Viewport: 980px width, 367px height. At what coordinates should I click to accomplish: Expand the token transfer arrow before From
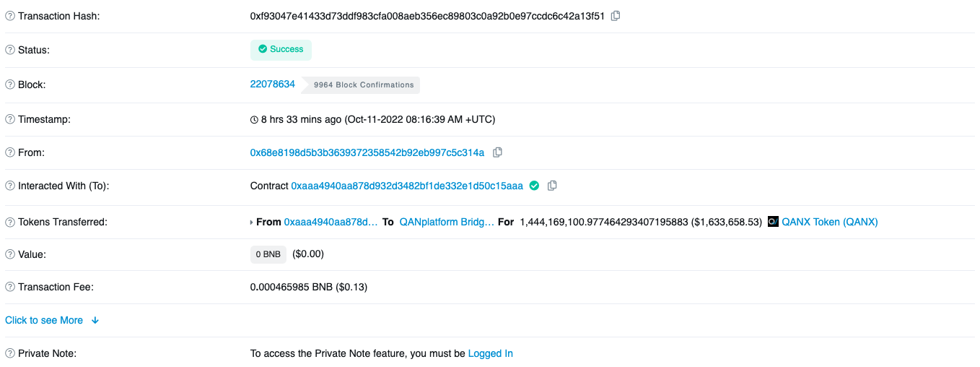point(252,223)
